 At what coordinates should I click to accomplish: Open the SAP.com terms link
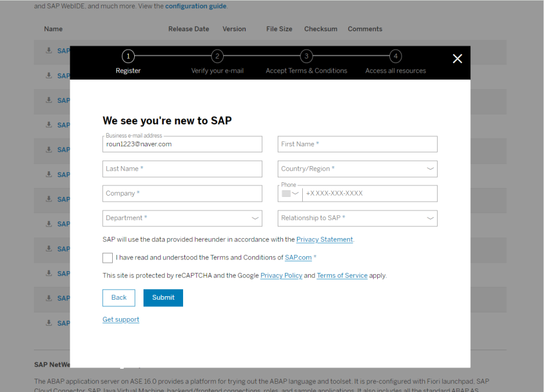click(298, 257)
